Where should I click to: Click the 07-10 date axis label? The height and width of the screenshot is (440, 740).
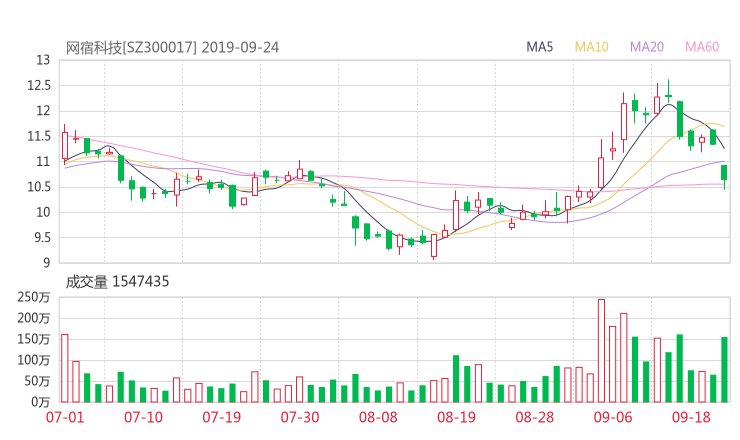143,417
